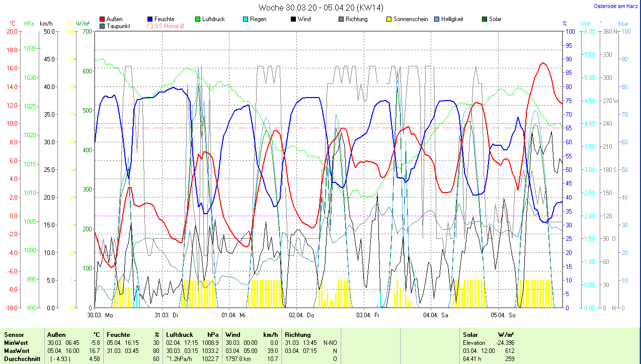Select the MaxWert row label
Image resolution: width=641 pixels, height=364 pixels.
click(x=17, y=351)
